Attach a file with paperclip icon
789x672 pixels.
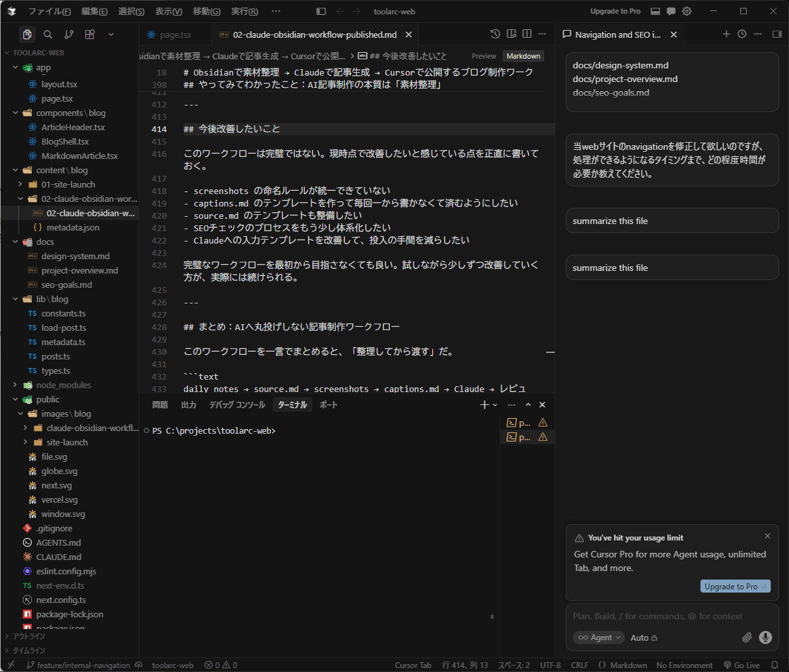tap(747, 637)
